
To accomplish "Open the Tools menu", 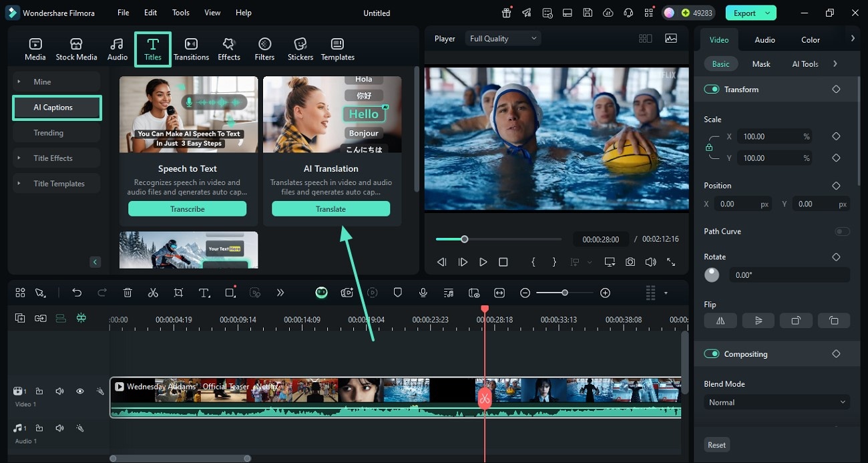I will 181,13.
